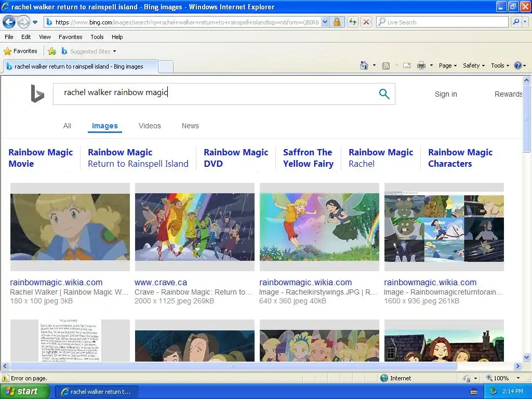Screen dimensions: 532x399
Task: Click the Bing logo
Action: pyautogui.click(x=37, y=94)
